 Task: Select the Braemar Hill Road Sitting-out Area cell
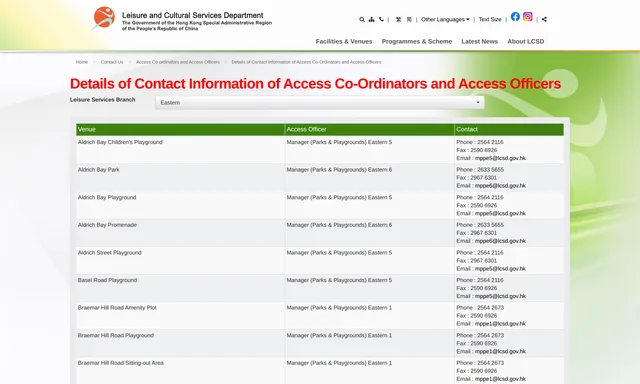(x=180, y=371)
